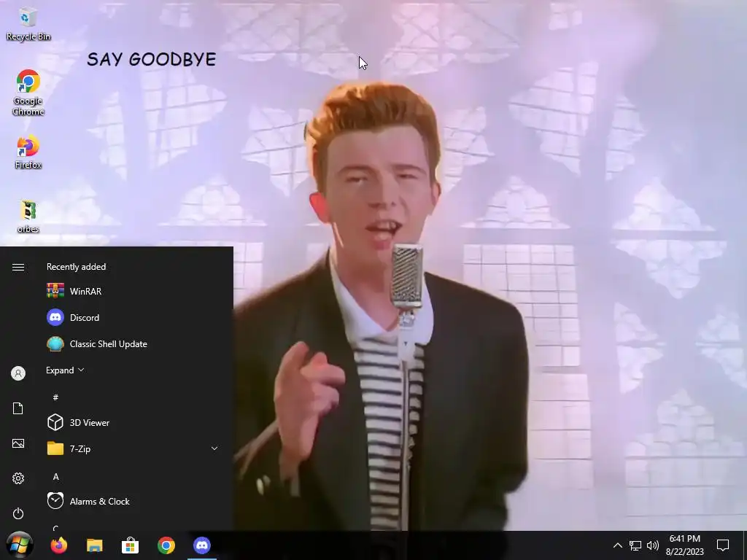Open Microsoft Store from the taskbar

(130, 545)
